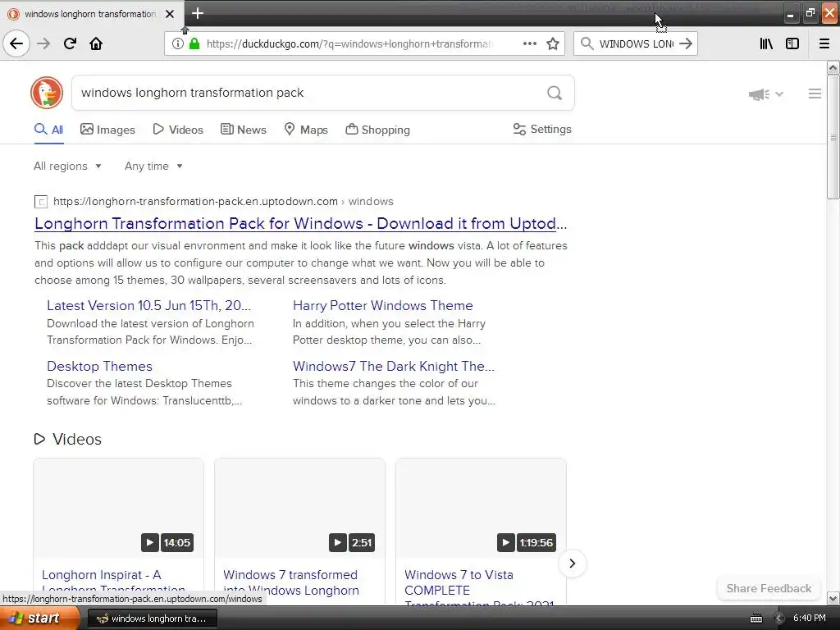Switch to the Images tab

tap(107, 130)
